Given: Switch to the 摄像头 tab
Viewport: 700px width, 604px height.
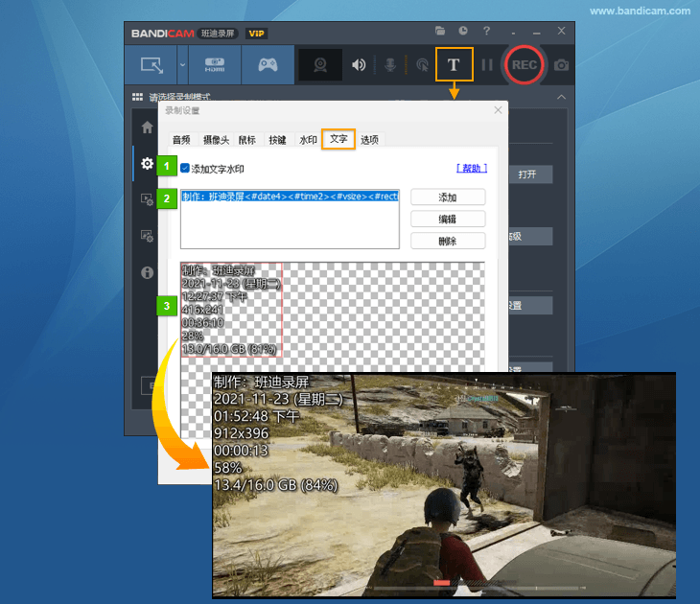Looking at the screenshot, I should click(216, 140).
